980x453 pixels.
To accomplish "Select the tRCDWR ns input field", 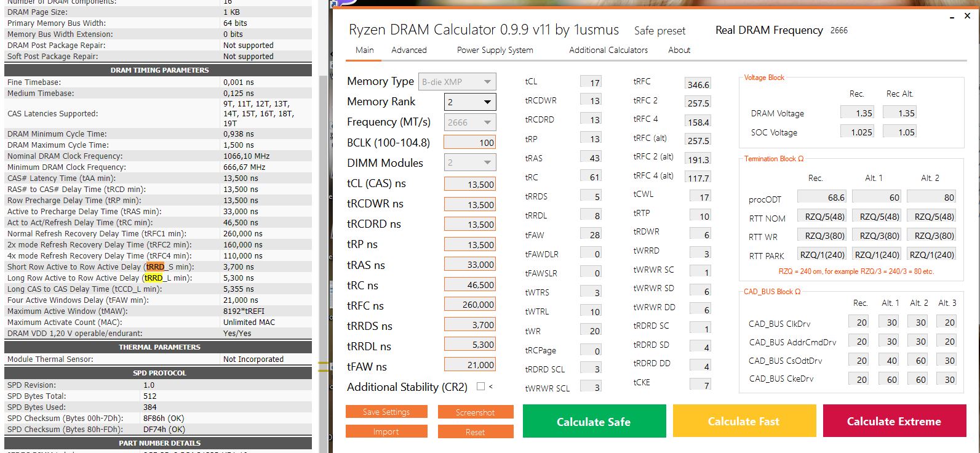I will [470, 204].
